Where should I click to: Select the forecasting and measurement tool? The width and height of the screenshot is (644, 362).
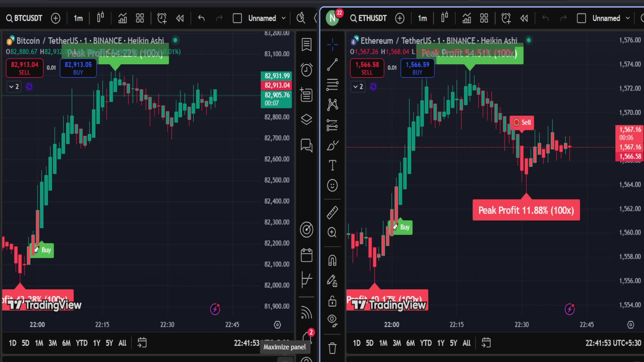click(332, 125)
